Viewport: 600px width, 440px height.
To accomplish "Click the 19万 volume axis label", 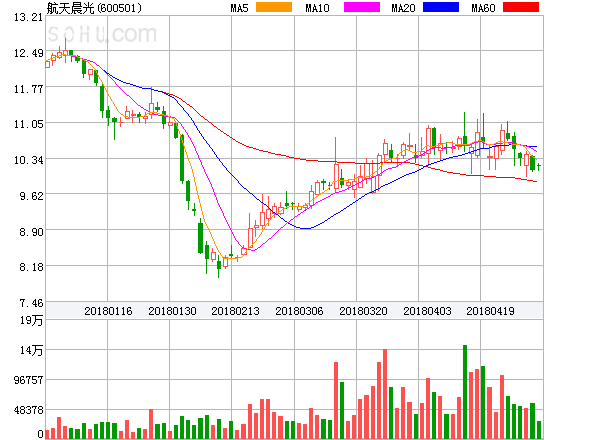I will [x=31, y=320].
